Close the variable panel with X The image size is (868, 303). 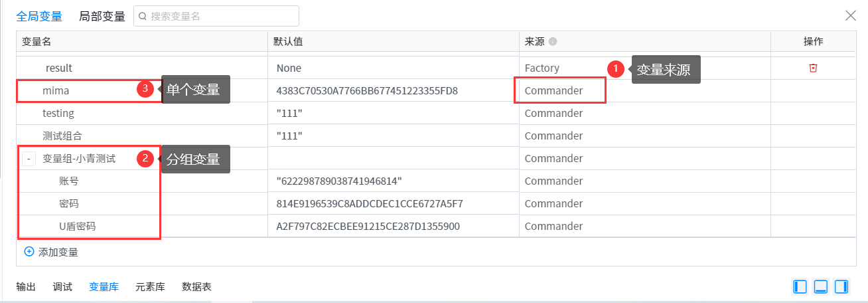pos(850,16)
